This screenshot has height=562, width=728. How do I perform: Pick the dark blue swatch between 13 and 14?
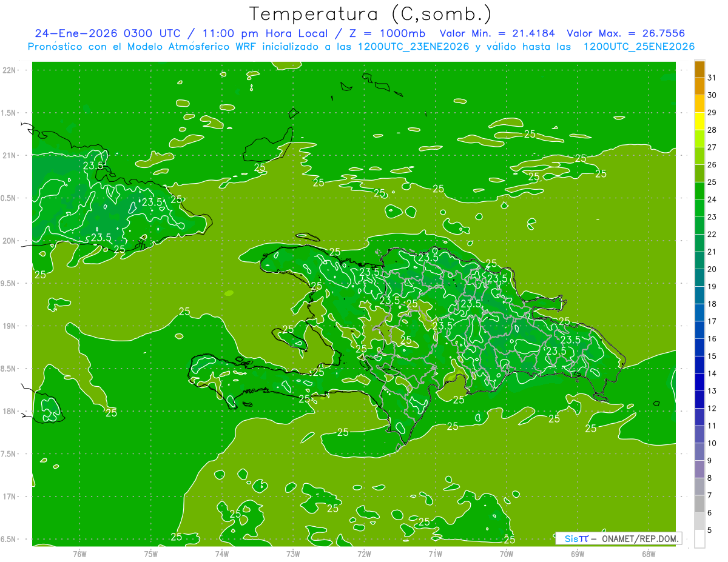(699, 382)
